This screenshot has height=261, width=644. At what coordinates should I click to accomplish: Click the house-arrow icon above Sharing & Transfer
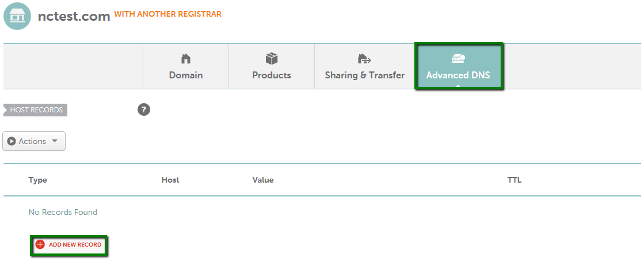[364, 59]
